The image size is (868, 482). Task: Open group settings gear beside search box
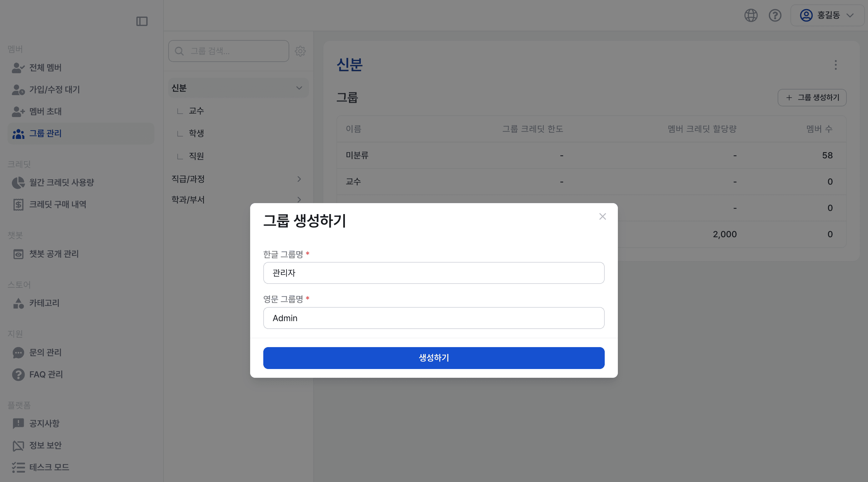300,51
